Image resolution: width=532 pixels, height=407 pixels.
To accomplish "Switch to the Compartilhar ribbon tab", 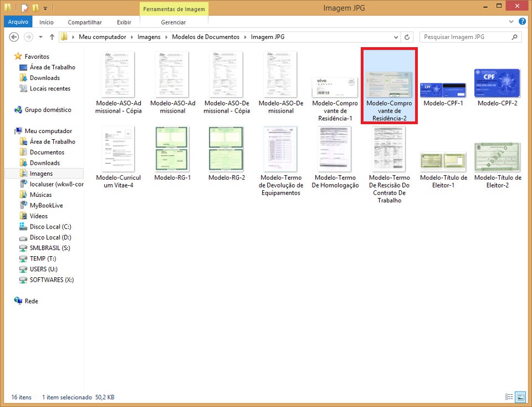I will click(85, 22).
